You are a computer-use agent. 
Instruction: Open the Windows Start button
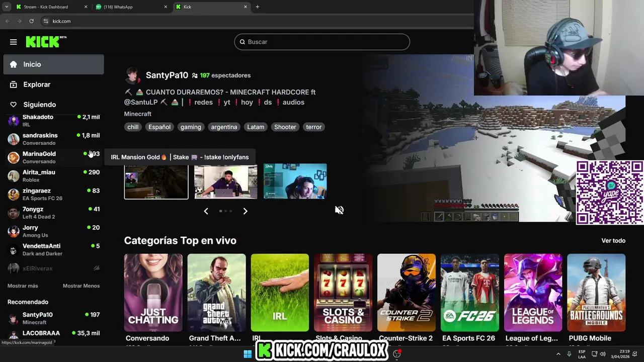tap(248, 354)
